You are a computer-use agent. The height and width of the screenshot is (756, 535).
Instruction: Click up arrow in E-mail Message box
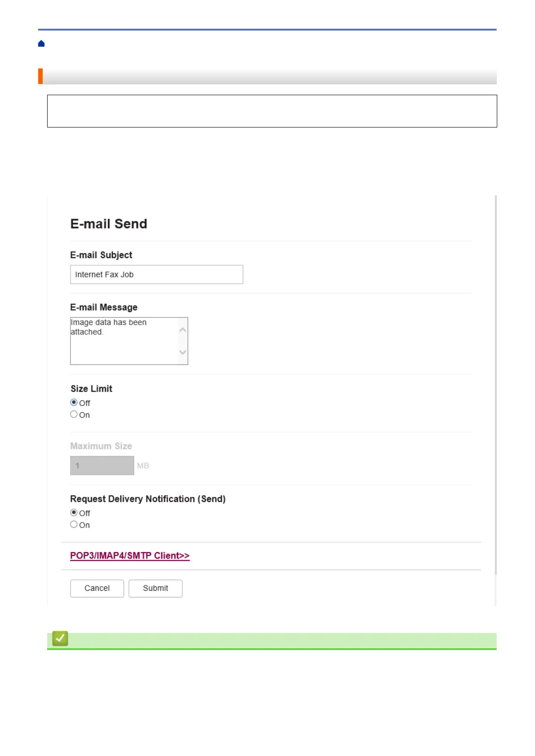(183, 330)
